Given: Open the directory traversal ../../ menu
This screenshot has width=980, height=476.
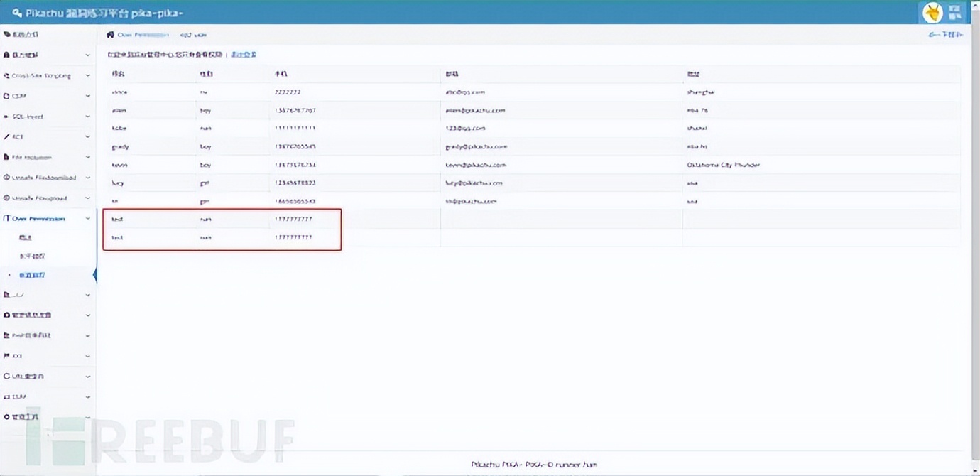Looking at the screenshot, I should tap(47, 294).
